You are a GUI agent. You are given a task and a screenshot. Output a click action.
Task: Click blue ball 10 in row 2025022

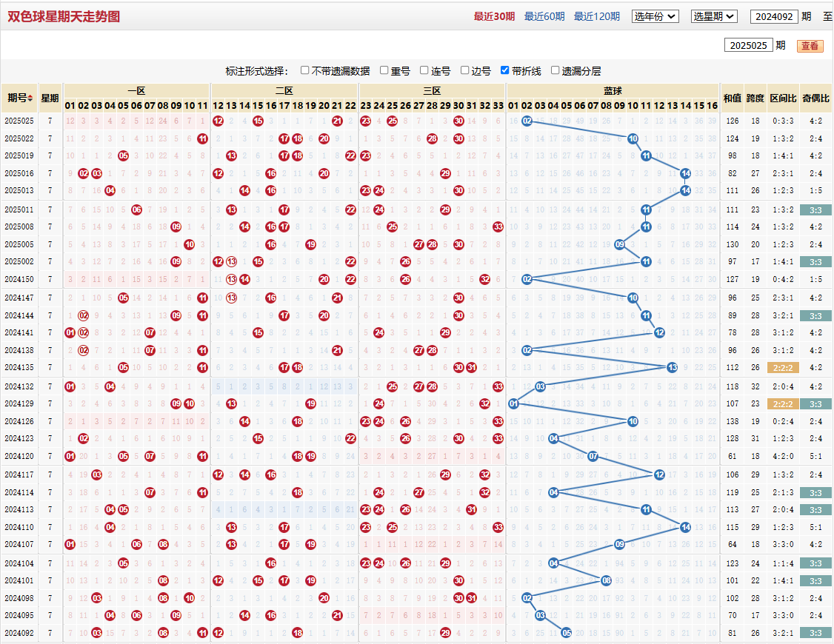[633, 138]
